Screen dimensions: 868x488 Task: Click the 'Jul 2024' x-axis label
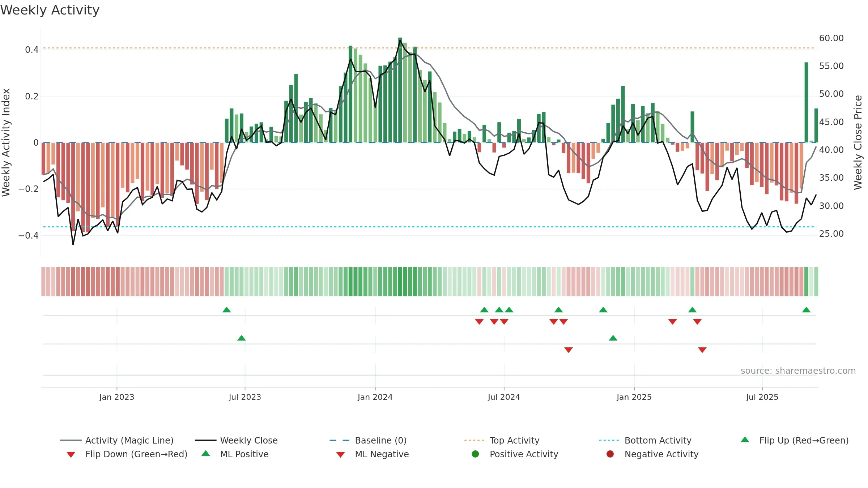[504, 397]
